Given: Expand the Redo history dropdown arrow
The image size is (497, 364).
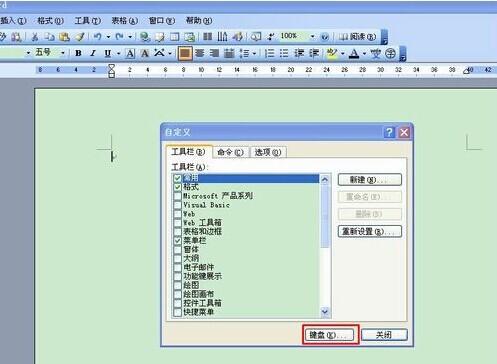Looking at the screenshot, I should click(x=130, y=37).
